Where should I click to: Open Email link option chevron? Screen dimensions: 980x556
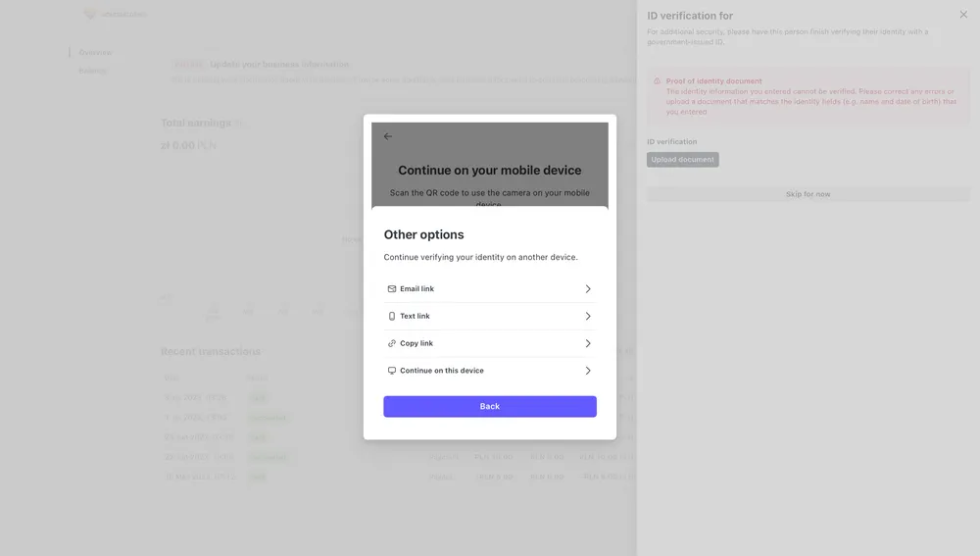[x=587, y=289]
